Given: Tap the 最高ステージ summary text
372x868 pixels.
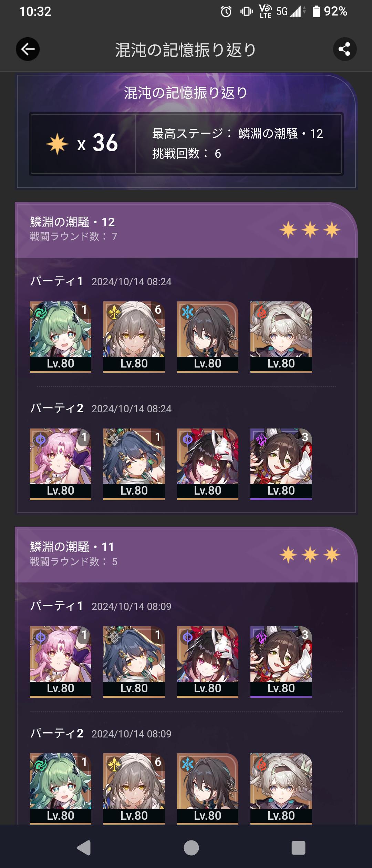Looking at the screenshot, I should [238, 134].
